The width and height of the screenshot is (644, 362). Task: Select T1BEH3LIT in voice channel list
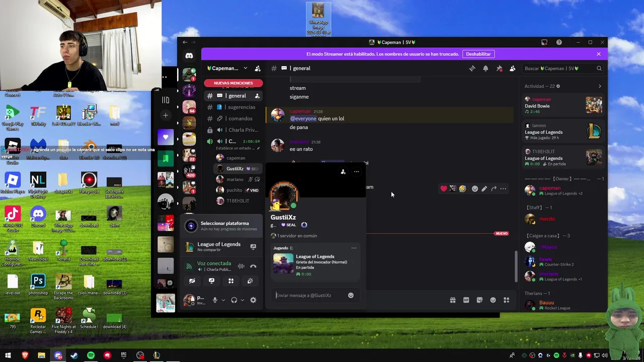point(236,201)
